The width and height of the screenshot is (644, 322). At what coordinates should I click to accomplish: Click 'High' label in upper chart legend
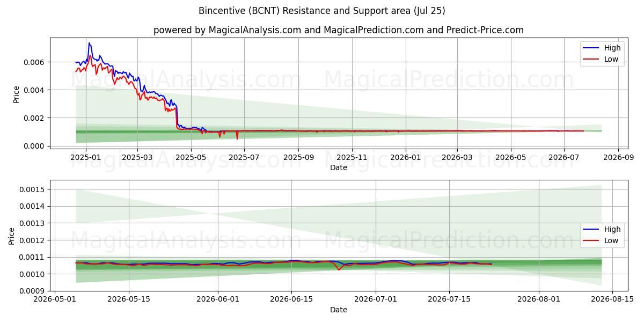click(612, 48)
